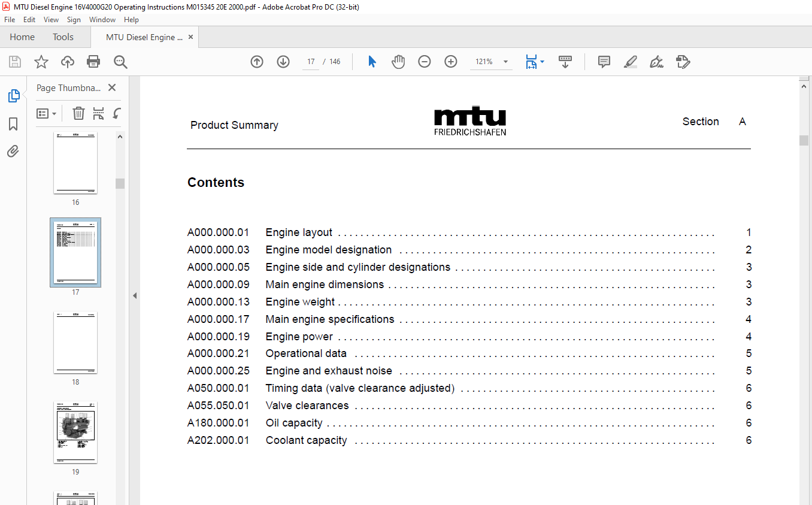Click the Operational data entry

469,353
